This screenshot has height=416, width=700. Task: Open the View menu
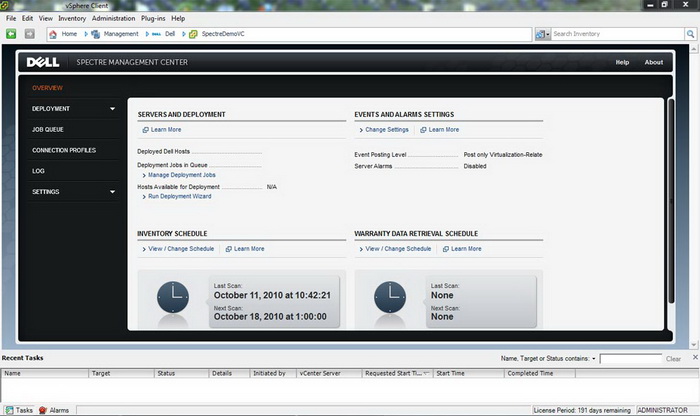point(46,18)
